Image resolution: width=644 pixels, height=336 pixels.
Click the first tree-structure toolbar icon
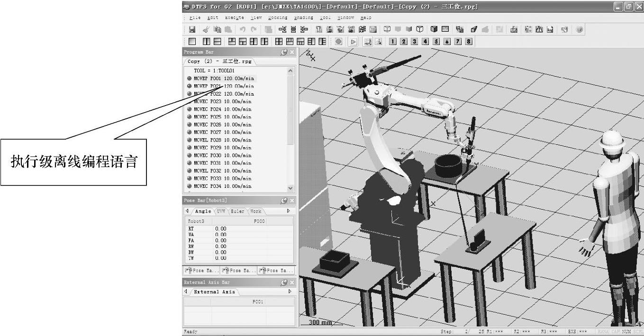282,29
